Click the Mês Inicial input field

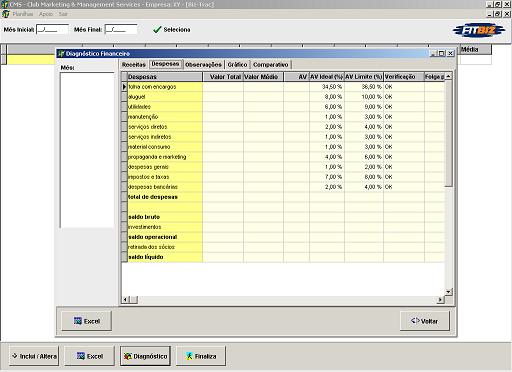(52, 29)
